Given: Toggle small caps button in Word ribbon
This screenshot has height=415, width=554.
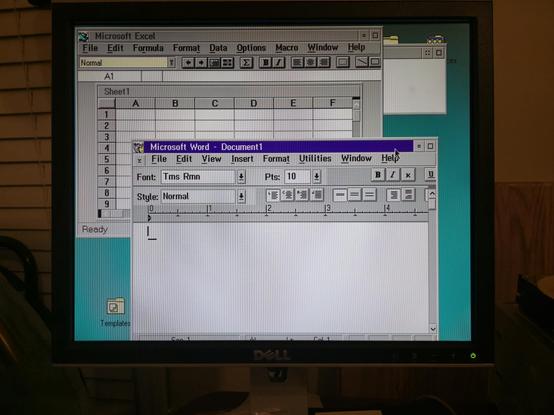Looking at the screenshot, I should (408, 175).
